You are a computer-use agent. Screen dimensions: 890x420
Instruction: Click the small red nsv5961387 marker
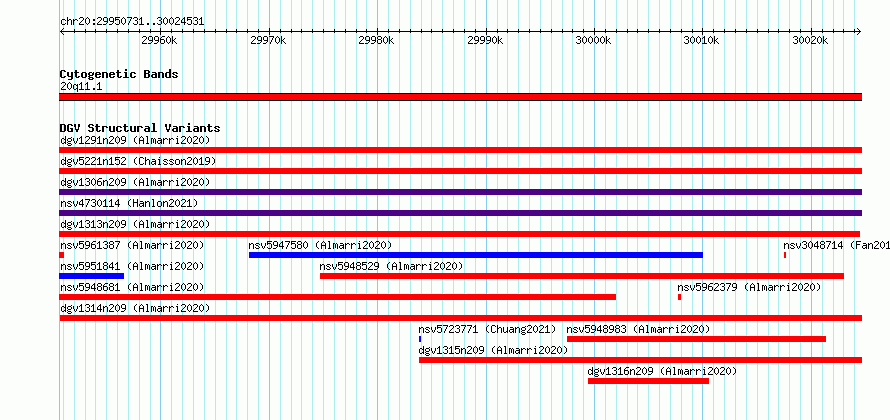61,255
